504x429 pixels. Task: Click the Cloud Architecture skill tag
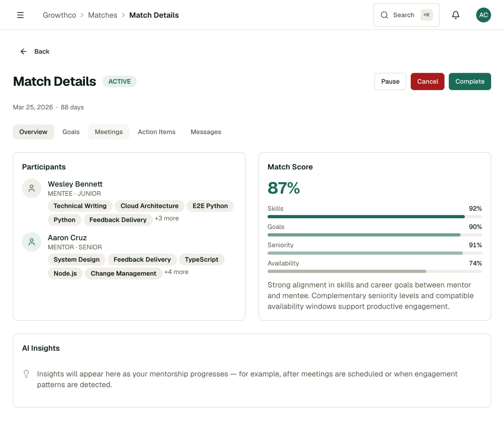coord(149,206)
